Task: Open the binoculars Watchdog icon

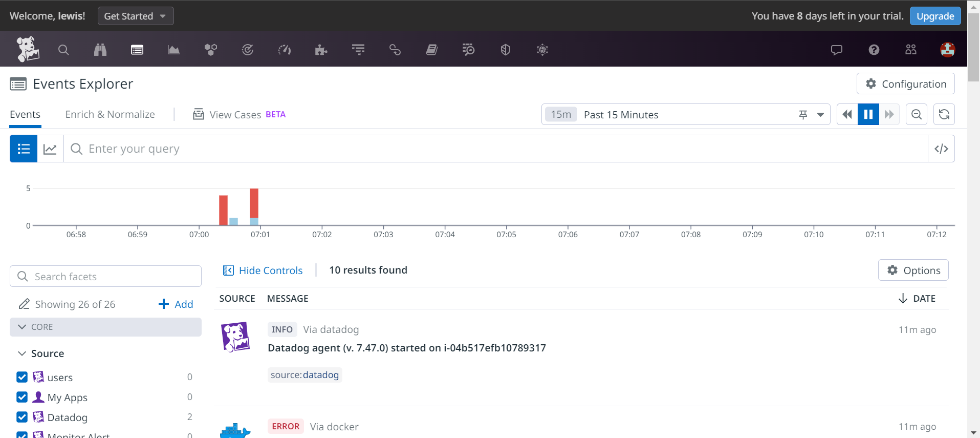Action: 100,50
